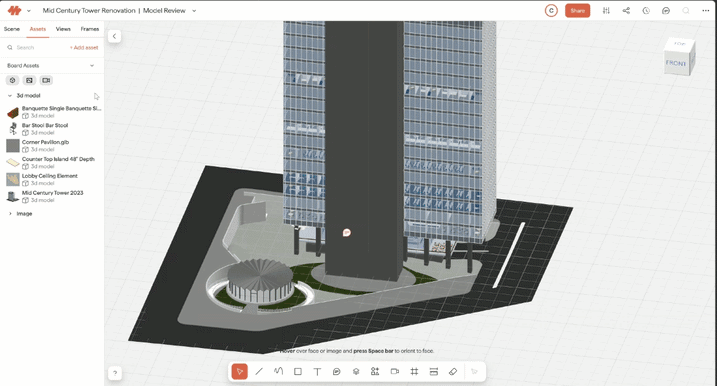Collapse the 3d model asset group

pyautogui.click(x=10, y=96)
